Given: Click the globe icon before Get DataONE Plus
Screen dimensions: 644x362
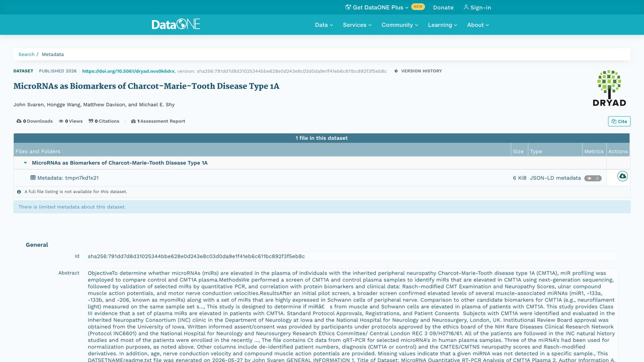Looking at the screenshot, I should pyautogui.click(x=348, y=7).
